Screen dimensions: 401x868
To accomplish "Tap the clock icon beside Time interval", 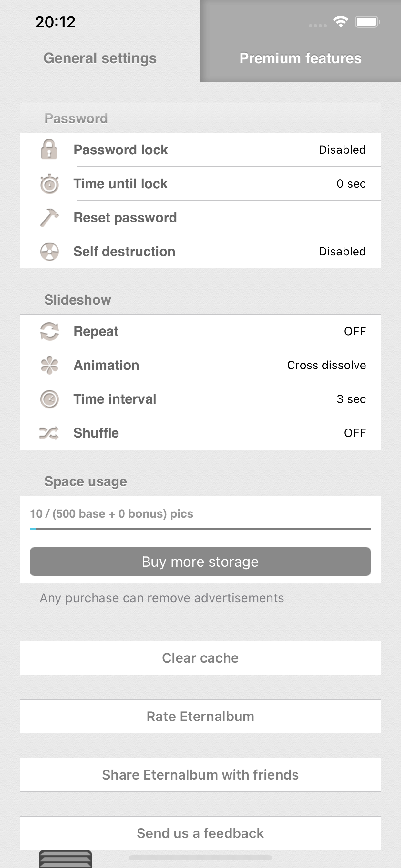I will 49,399.
